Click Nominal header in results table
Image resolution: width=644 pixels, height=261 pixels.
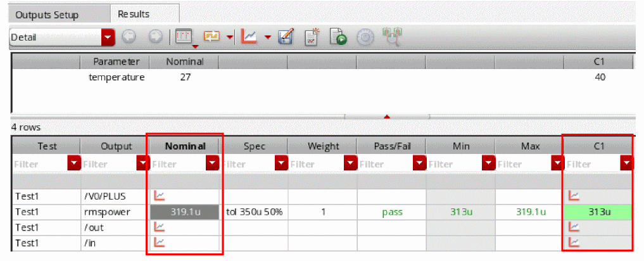[184, 146]
